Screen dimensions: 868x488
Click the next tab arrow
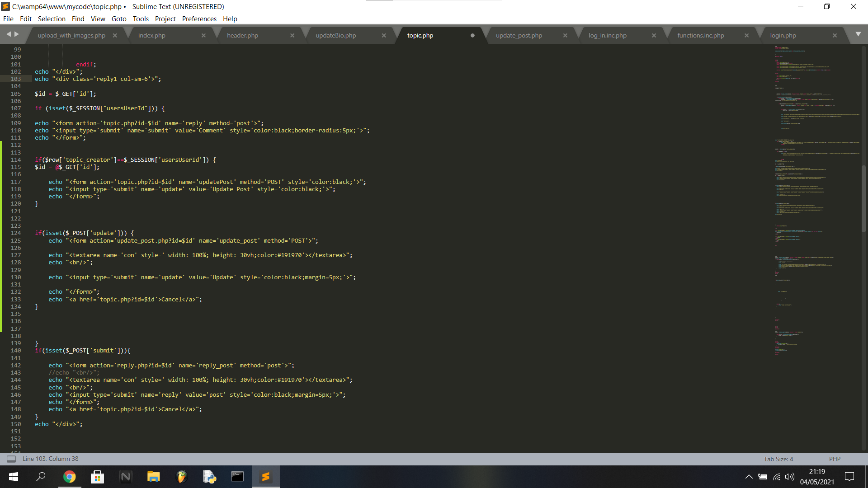(x=17, y=34)
